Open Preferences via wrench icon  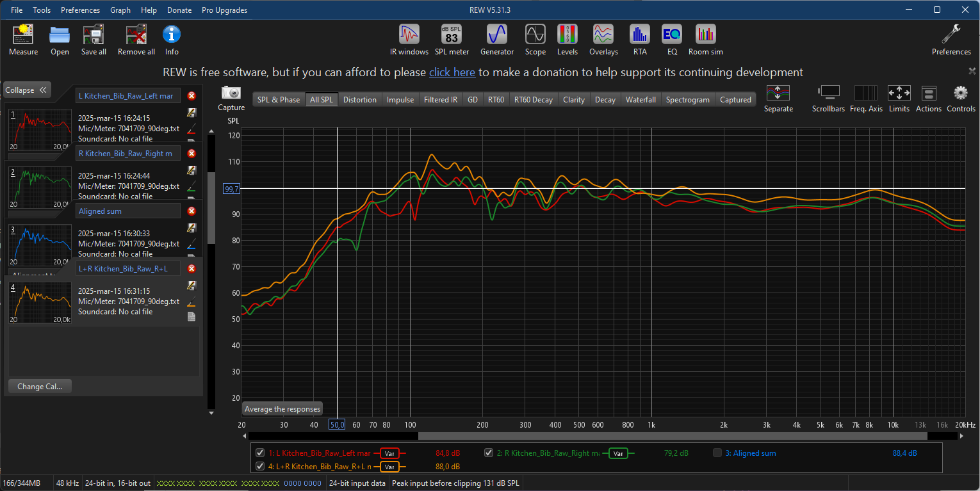(x=951, y=40)
